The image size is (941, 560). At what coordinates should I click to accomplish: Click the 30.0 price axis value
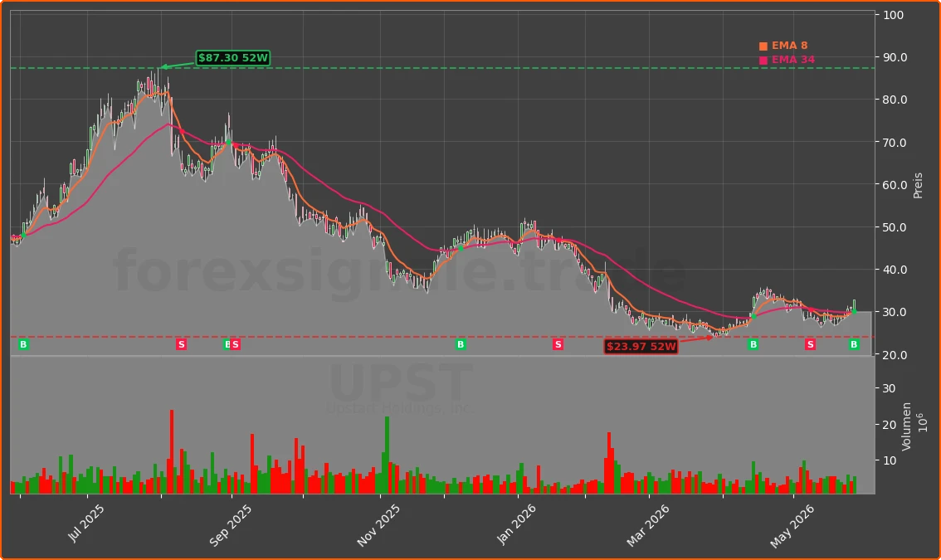[895, 312]
